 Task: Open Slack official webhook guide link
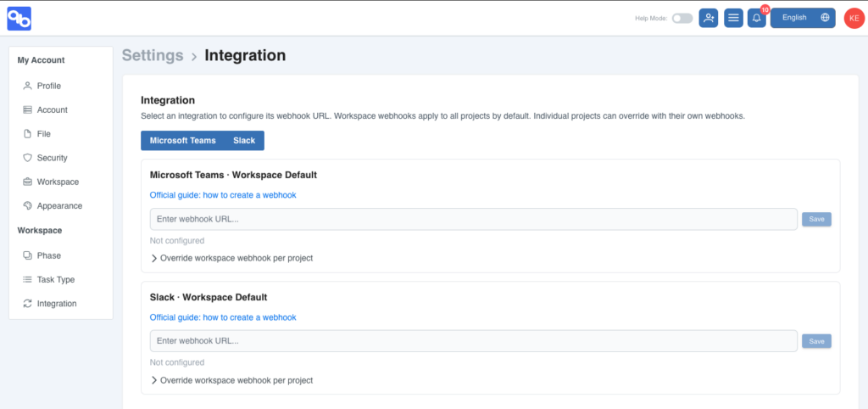click(223, 317)
